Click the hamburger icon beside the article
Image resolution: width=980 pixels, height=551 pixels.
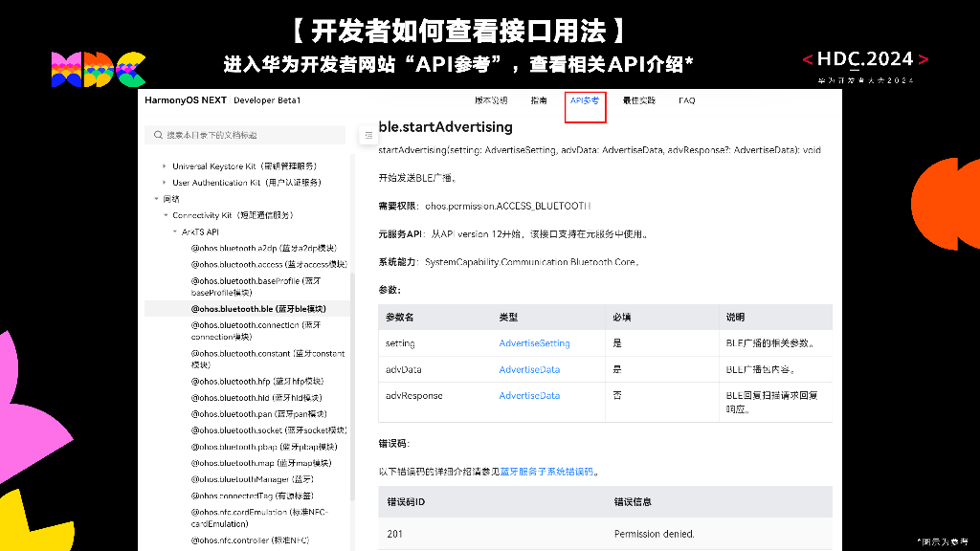368,135
